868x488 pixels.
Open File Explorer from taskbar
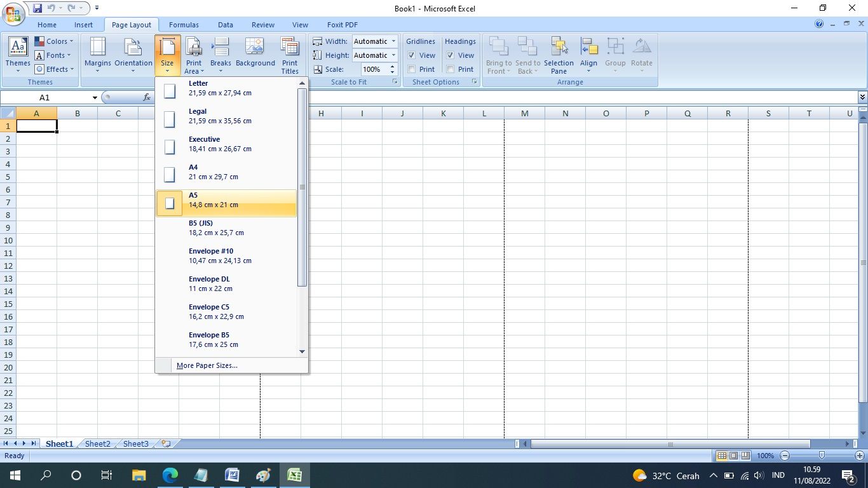tap(139, 475)
